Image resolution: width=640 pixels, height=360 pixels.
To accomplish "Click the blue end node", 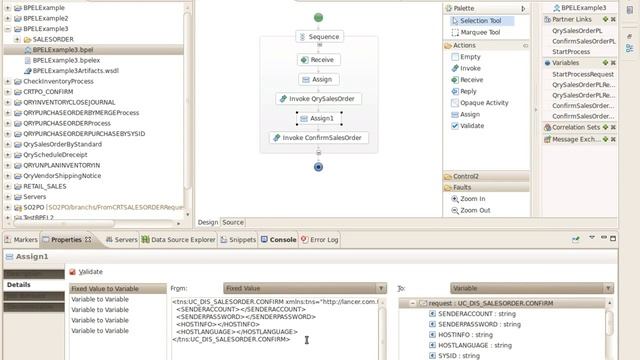I will tap(318, 167).
